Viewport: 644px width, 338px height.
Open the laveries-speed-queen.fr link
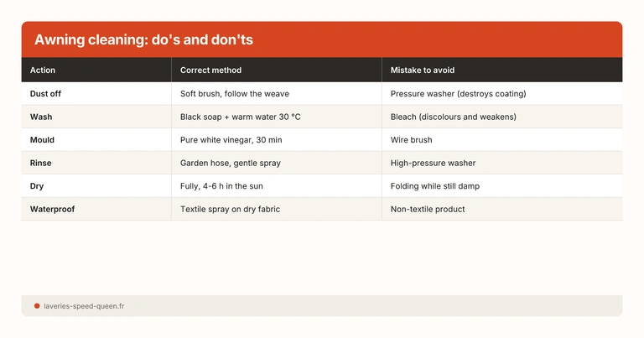point(84,306)
